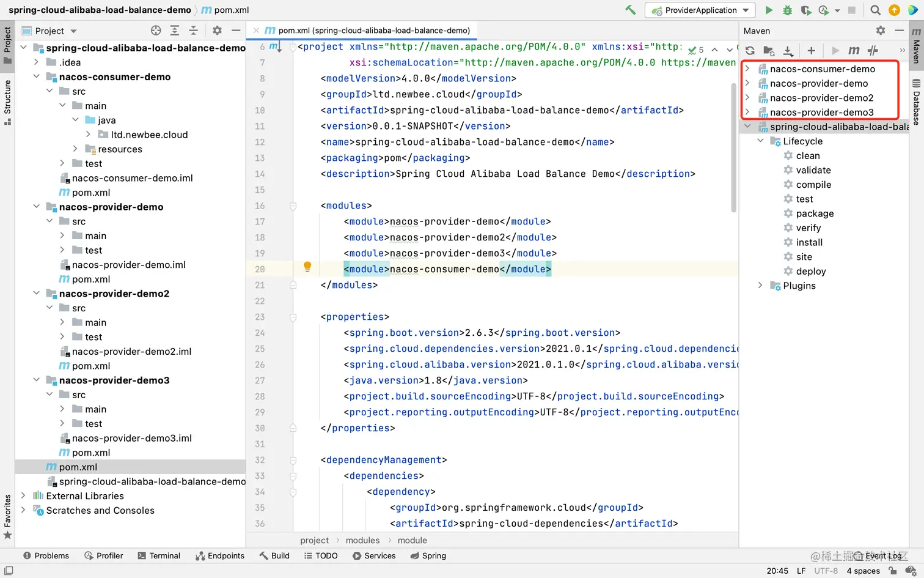Viewport: 924px width, 578px height.
Task: Click Expand All in Project panel
Action: point(175,30)
